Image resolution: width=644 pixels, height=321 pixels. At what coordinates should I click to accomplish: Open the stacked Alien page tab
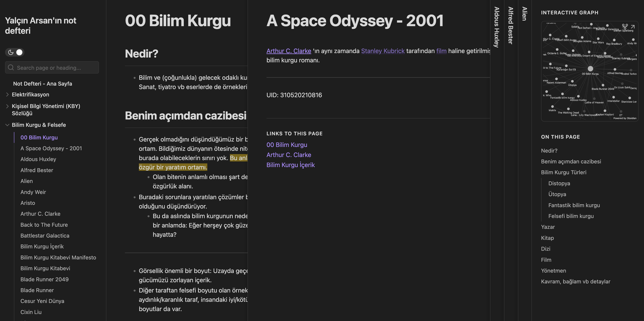point(524,14)
